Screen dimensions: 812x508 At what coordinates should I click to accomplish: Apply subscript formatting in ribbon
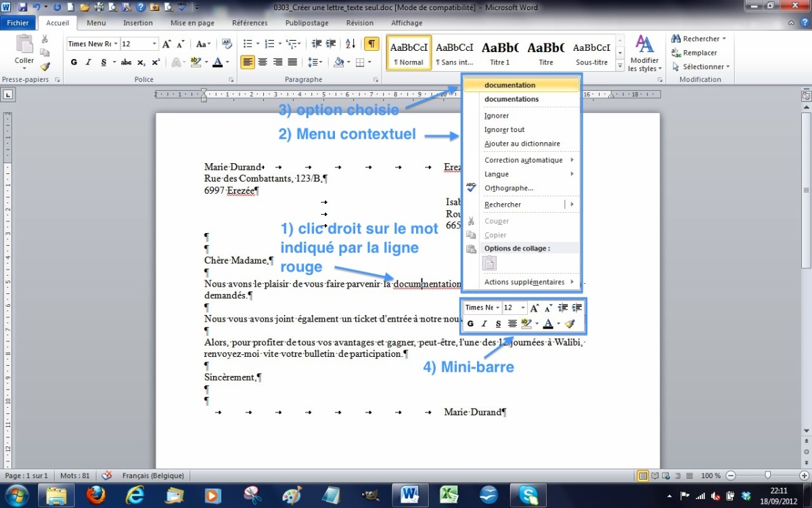coord(141,62)
